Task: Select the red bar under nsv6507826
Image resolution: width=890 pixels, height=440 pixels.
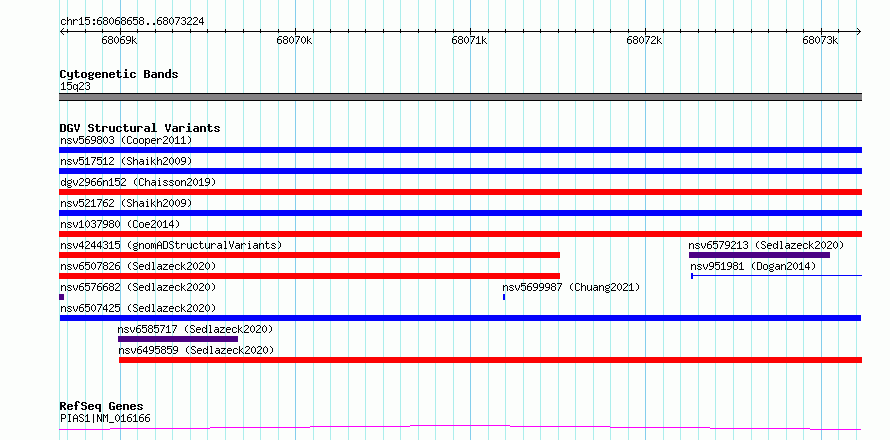Action: tap(309, 276)
